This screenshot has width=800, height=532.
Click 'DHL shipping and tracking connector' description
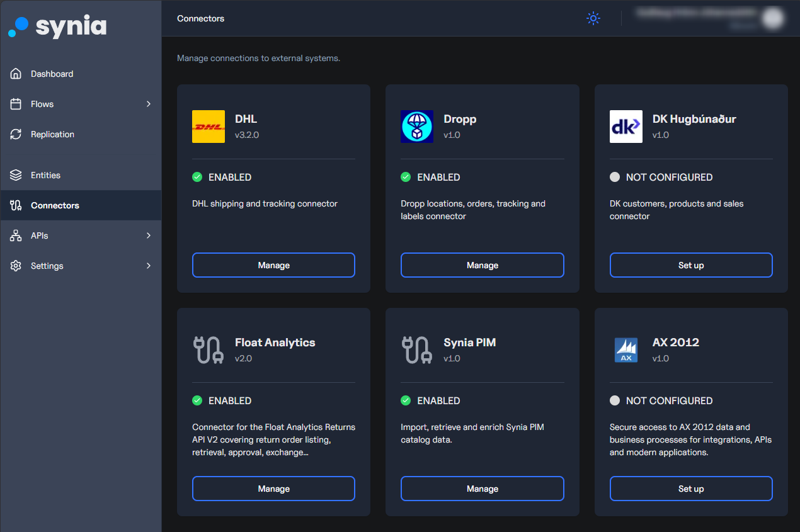pyautogui.click(x=265, y=203)
